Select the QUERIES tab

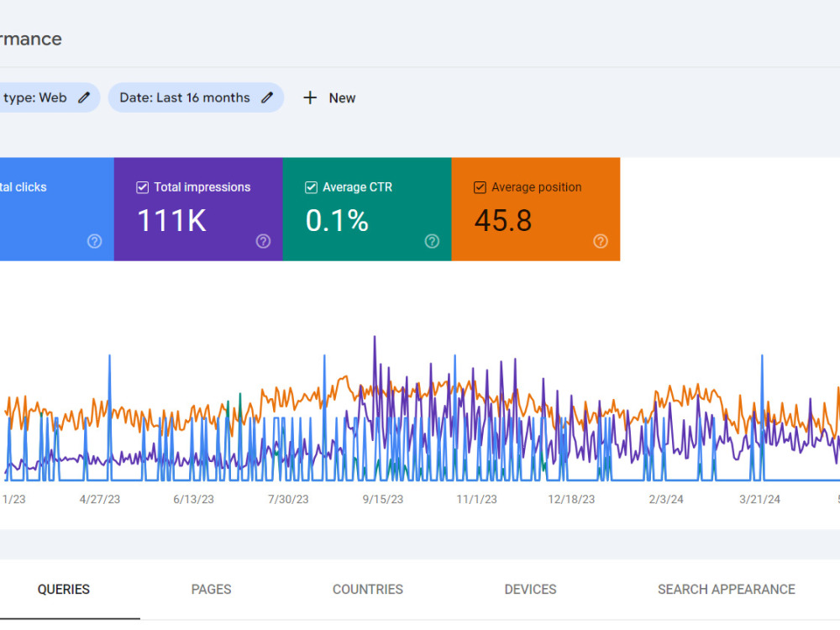[x=64, y=590]
